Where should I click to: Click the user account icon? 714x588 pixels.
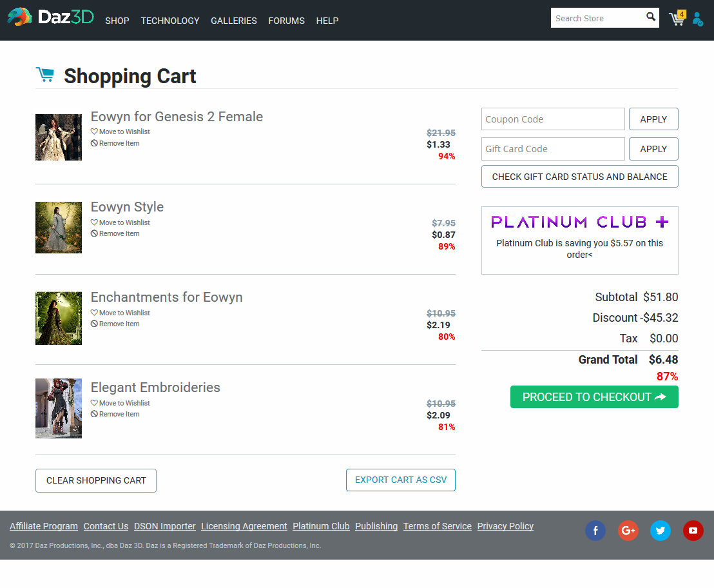pos(699,20)
